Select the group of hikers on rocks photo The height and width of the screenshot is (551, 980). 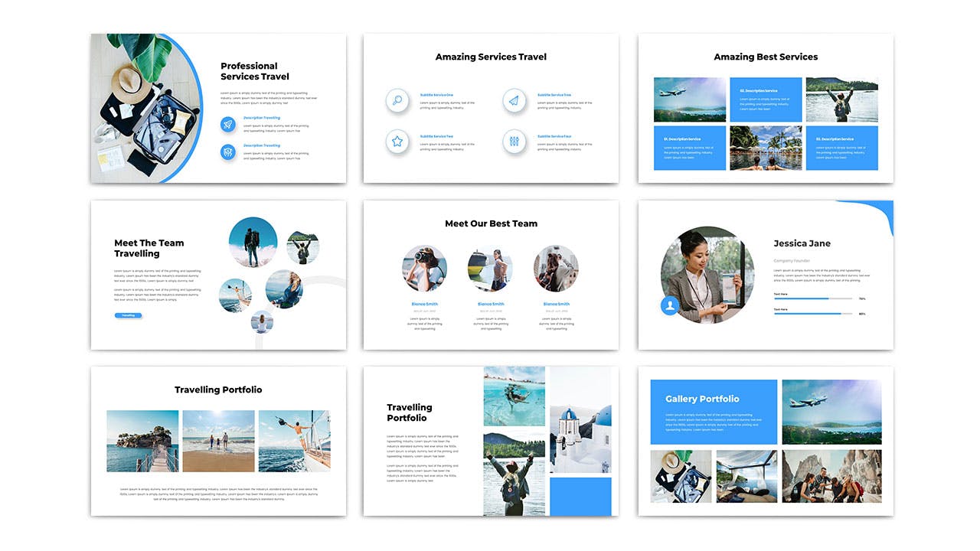(x=831, y=476)
